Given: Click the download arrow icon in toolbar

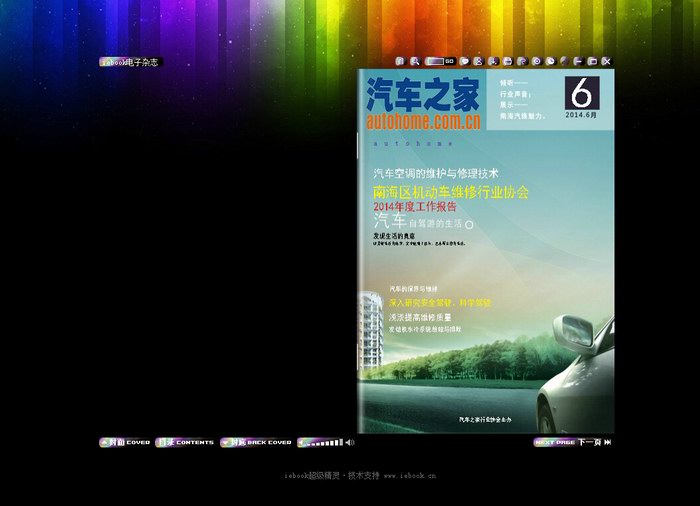Looking at the screenshot, I should [493, 62].
